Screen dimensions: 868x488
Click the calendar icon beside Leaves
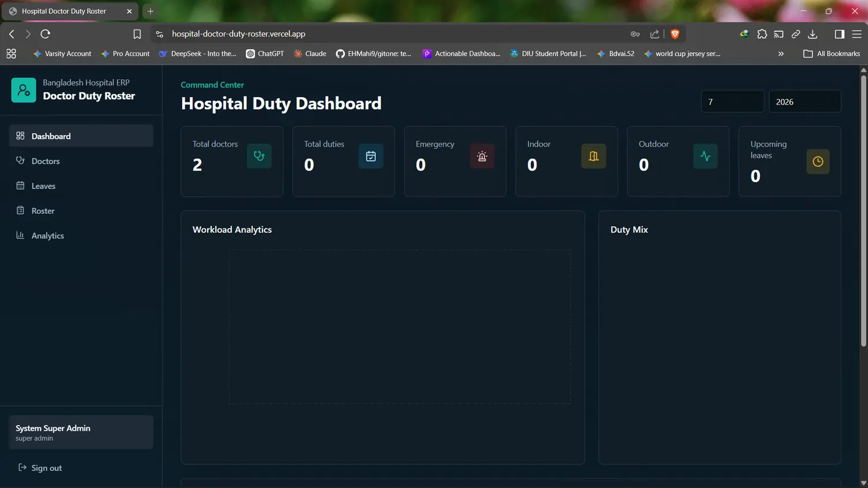click(20, 186)
